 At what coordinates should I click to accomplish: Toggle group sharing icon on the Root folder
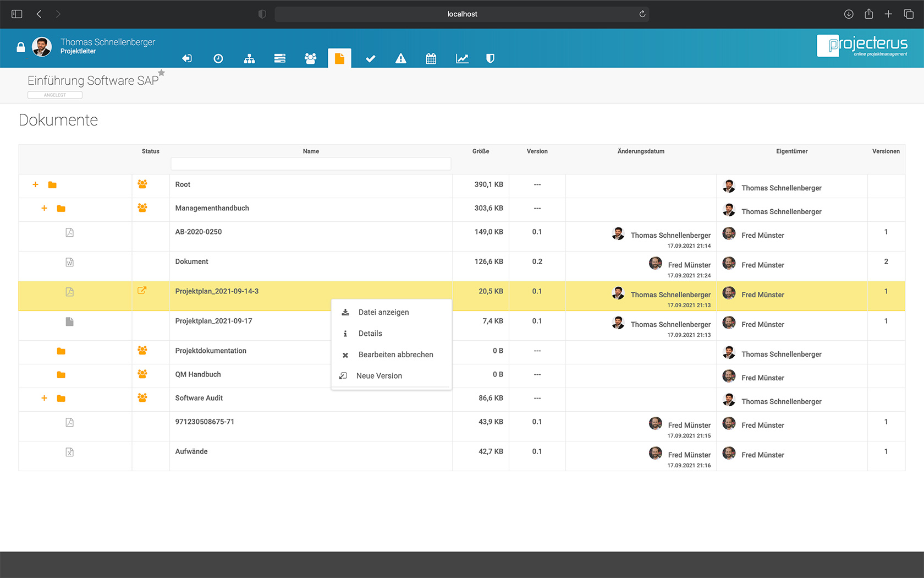tap(143, 186)
